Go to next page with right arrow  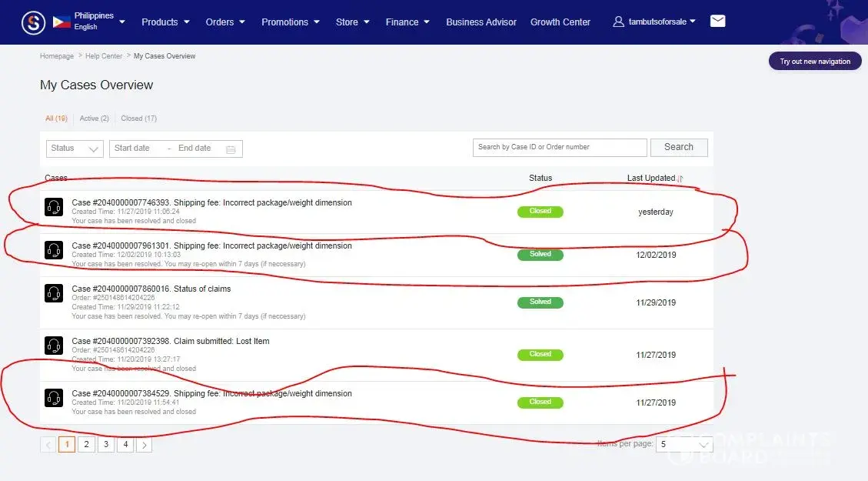[145, 445]
